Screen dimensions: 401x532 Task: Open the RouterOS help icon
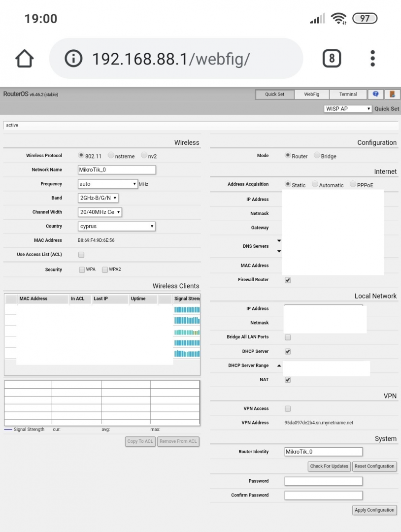coord(375,94)
